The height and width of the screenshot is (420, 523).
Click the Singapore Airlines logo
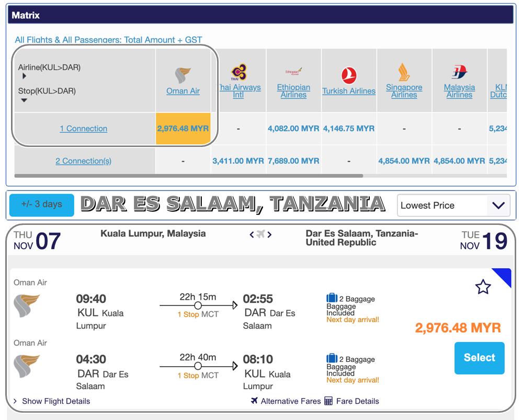(404, 72)
